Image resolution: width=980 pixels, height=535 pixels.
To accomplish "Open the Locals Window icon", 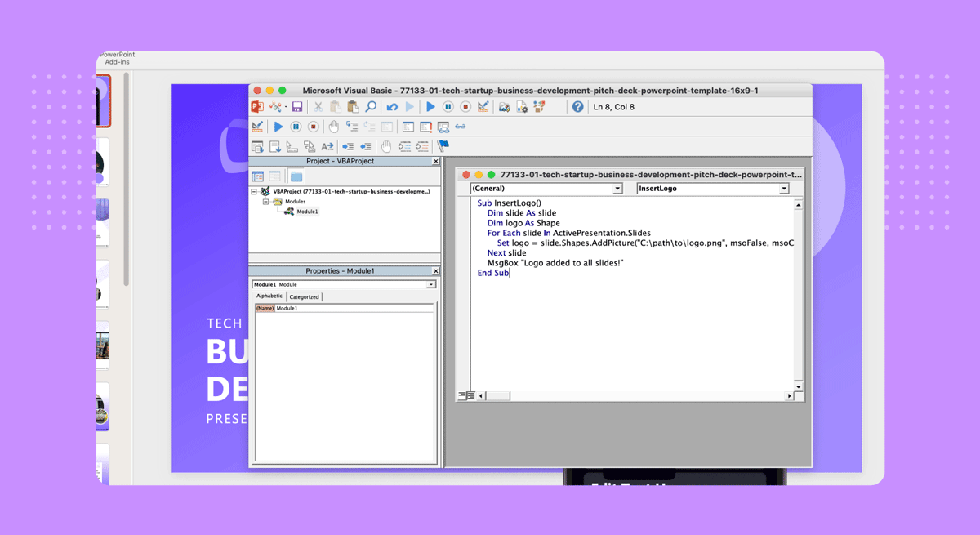I will pos(408,127).
